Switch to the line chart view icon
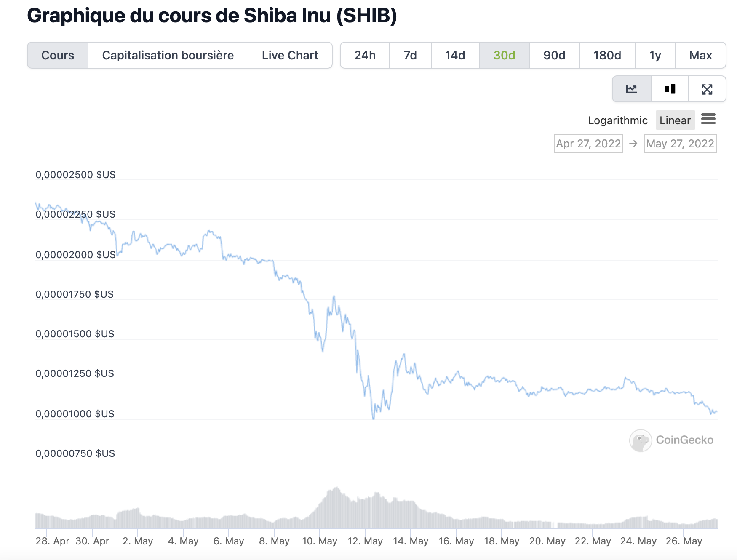The image size is (737, 560). pyautogui.click(x=632, y=89)
